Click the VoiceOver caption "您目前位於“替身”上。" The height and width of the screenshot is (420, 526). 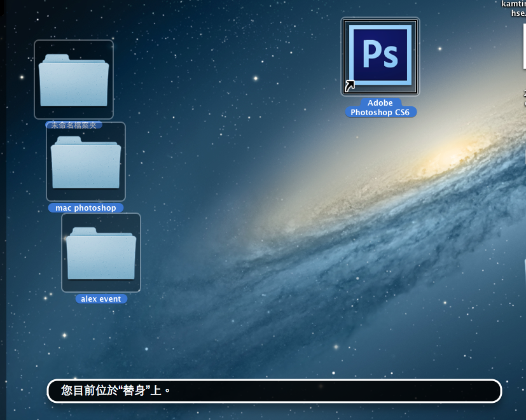[x=274, y=391]
